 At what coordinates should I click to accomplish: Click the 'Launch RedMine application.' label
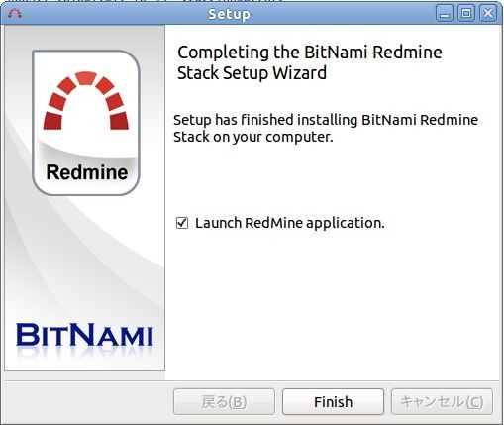(x=290, y=223)
